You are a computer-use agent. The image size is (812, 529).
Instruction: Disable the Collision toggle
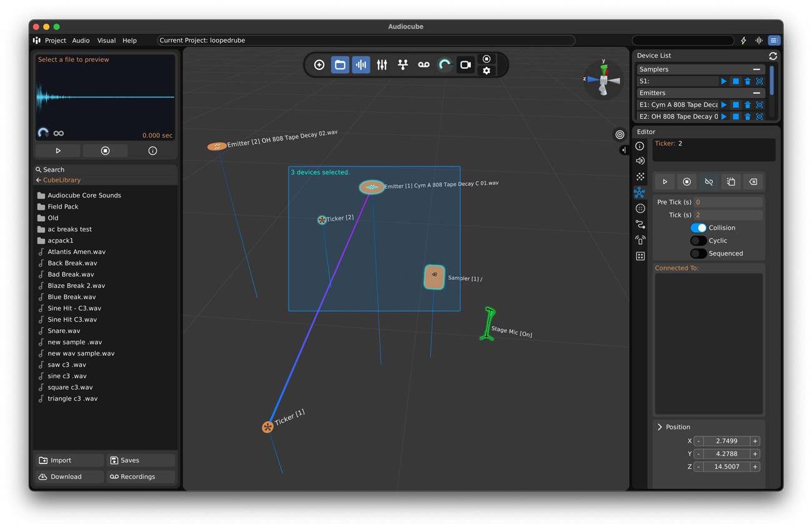[x=698, y=228]
